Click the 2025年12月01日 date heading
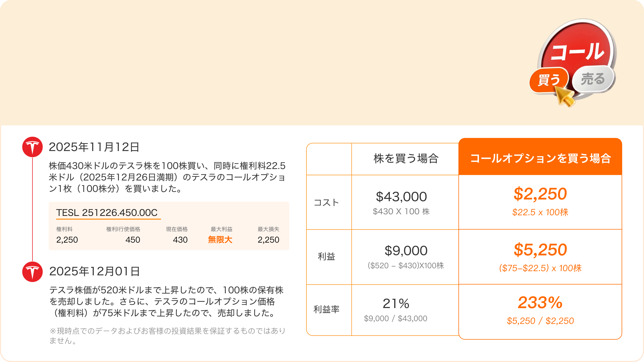Viewport: 644px width, 362px height. [94, 271]
